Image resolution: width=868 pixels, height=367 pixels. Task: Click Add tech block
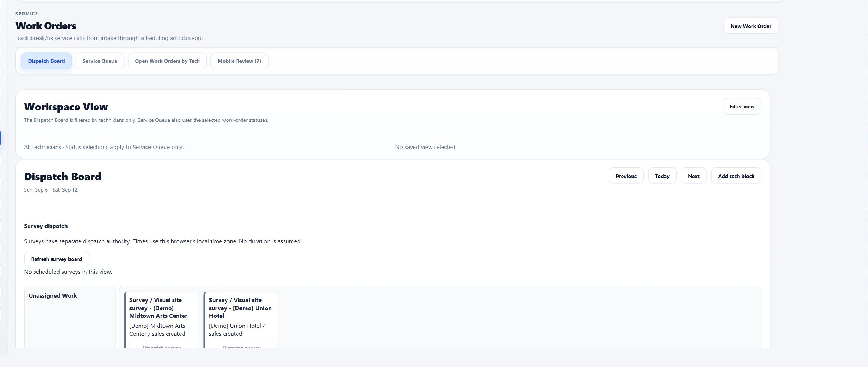pyautogui.click(x=736, y=176)
